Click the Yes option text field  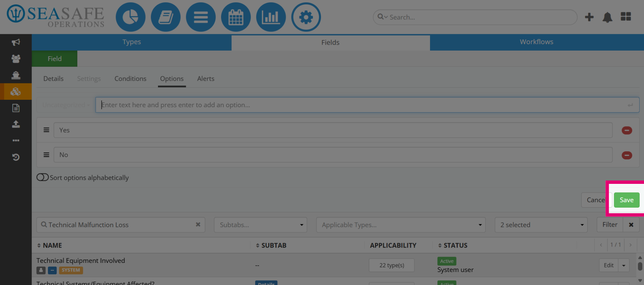(333, 130)
